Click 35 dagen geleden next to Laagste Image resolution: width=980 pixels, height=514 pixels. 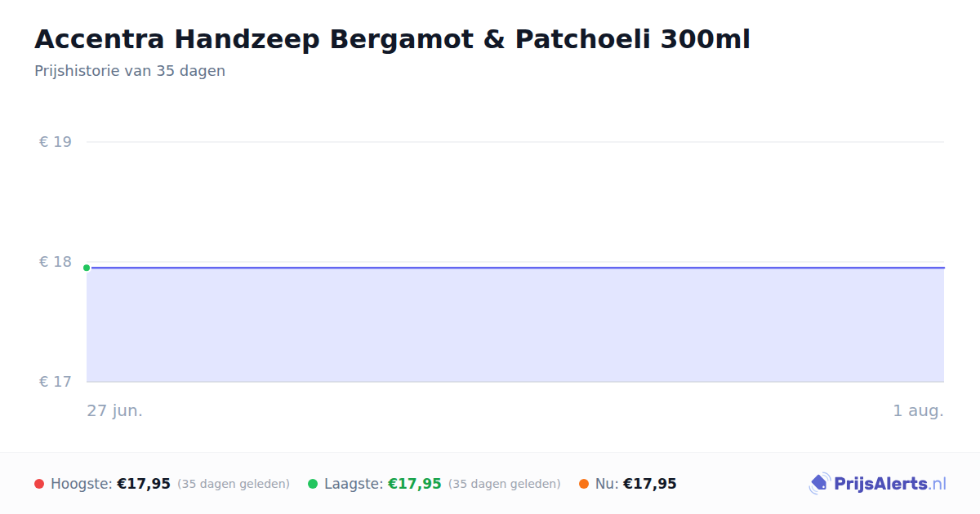click(505, 484)
